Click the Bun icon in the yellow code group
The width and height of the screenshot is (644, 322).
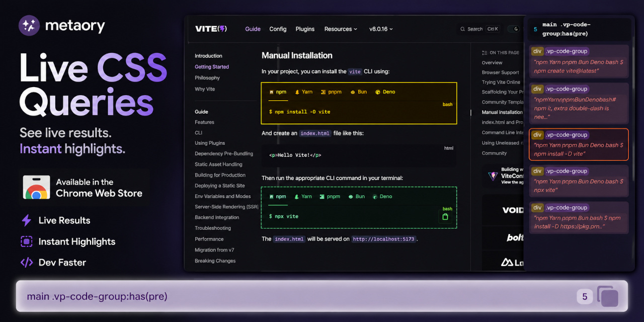coord(353,92)
